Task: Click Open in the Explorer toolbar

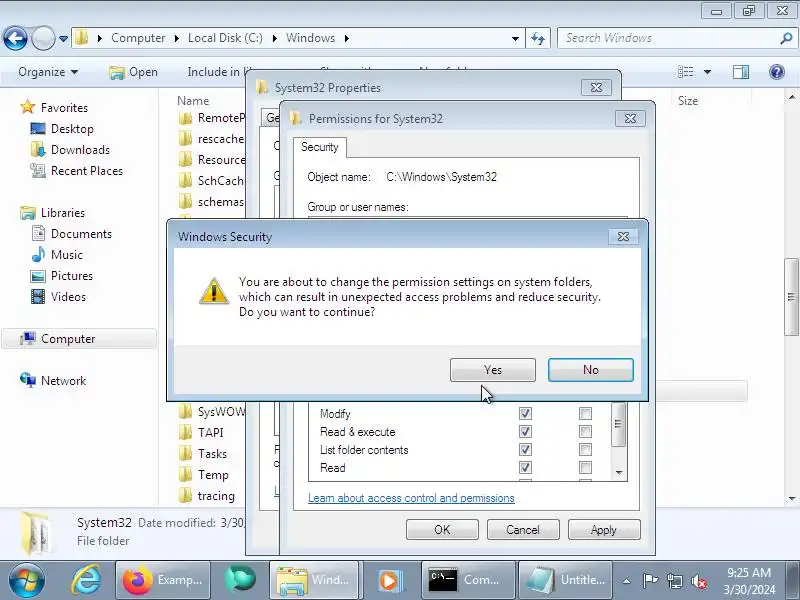Action: pos(134,72)
